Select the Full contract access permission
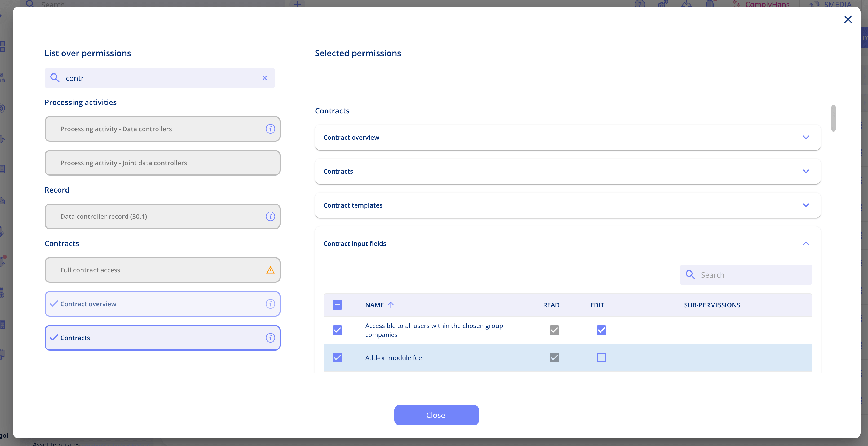This screenshot has width=868, height=446. coord(162,270)
